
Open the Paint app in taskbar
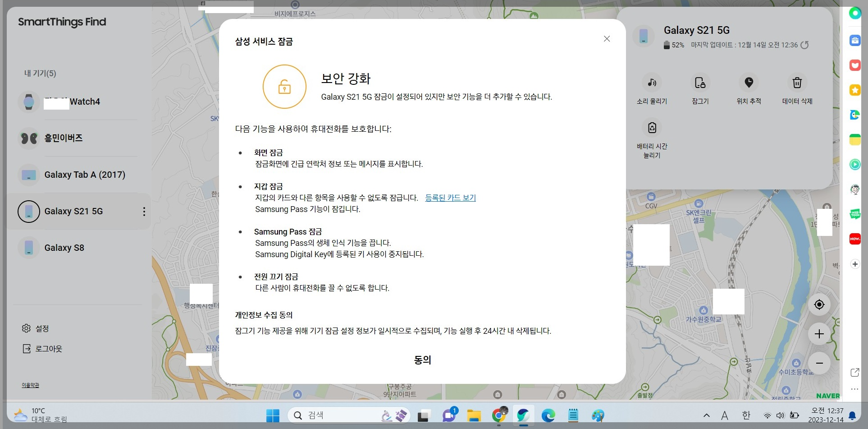point(598,415)
